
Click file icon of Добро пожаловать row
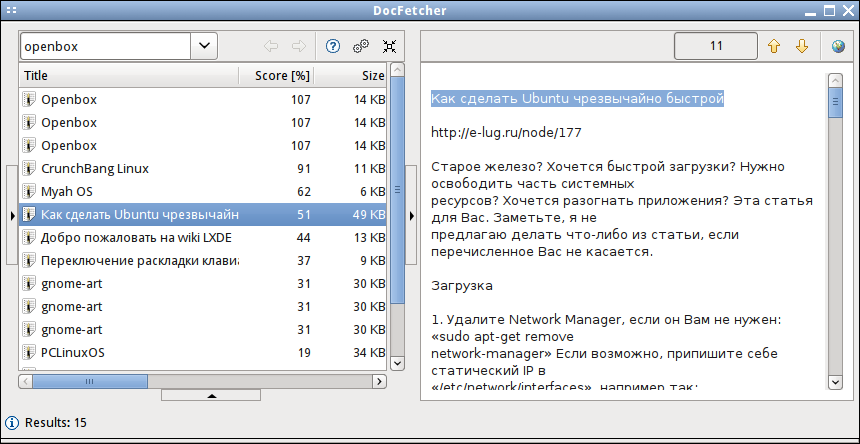[x=29, y=237]
